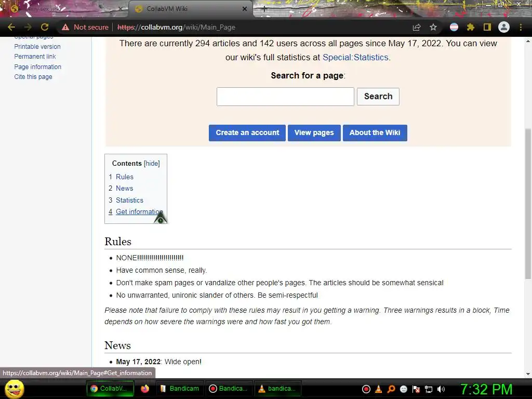Open the network tray icon

tap(429, 389)
